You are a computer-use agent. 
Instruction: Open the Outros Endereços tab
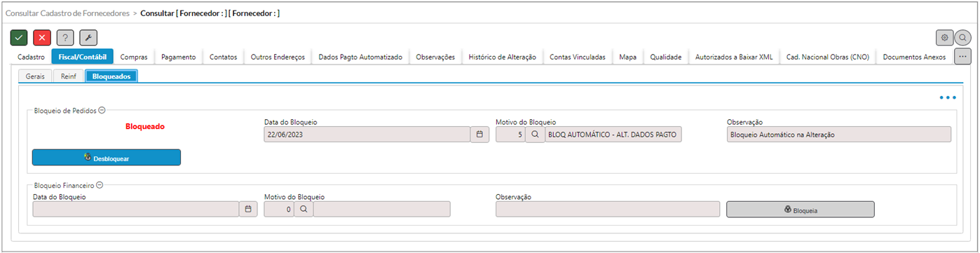278,57
